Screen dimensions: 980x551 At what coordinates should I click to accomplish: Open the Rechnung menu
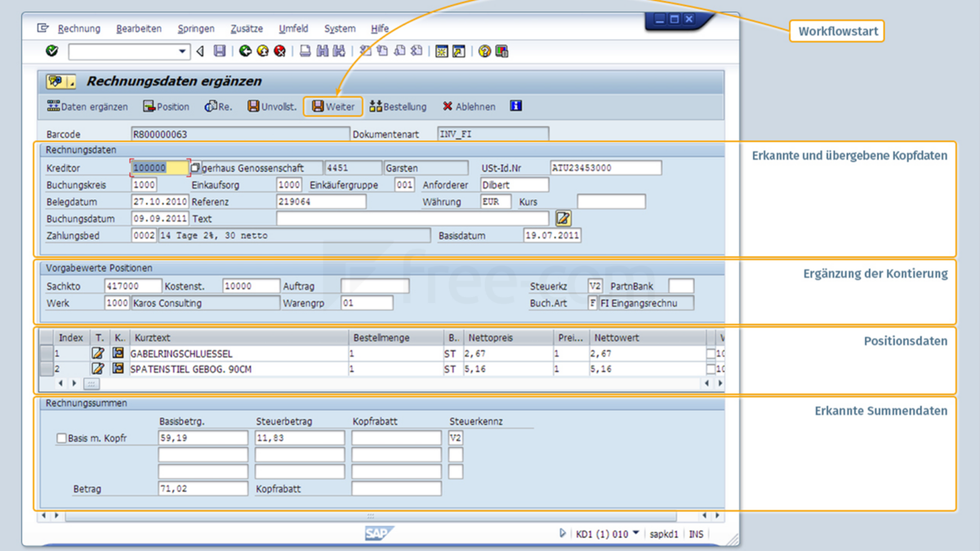(x=80, y=28)
